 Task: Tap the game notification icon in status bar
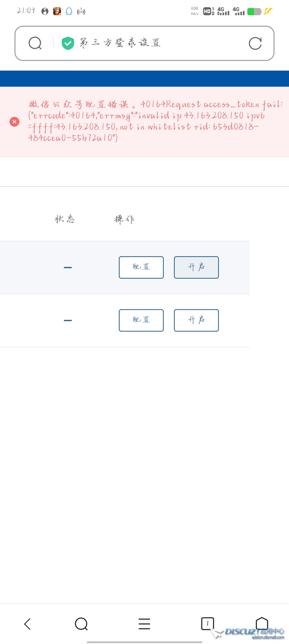pyautogui.click(x=57, y=11)
